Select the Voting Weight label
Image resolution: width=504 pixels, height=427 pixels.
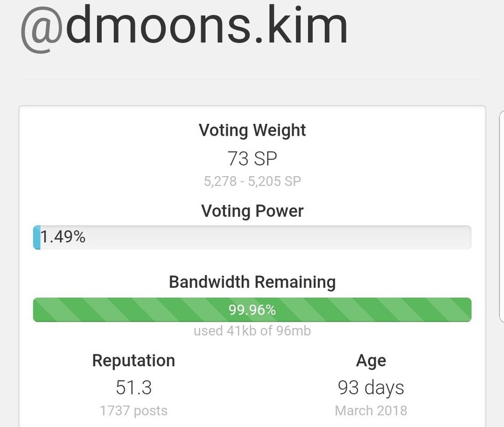coord(252,130)
